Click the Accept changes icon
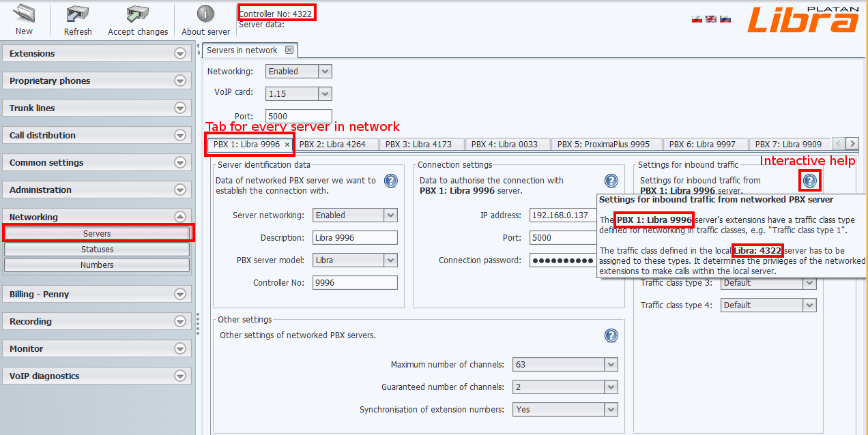The height and width of the screenshot is (435, 868). [138, 14]
